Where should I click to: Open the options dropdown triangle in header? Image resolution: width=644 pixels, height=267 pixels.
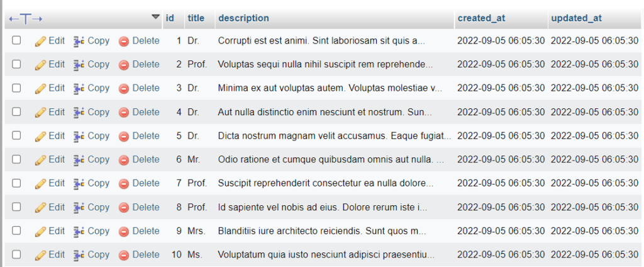pos(155,17)
